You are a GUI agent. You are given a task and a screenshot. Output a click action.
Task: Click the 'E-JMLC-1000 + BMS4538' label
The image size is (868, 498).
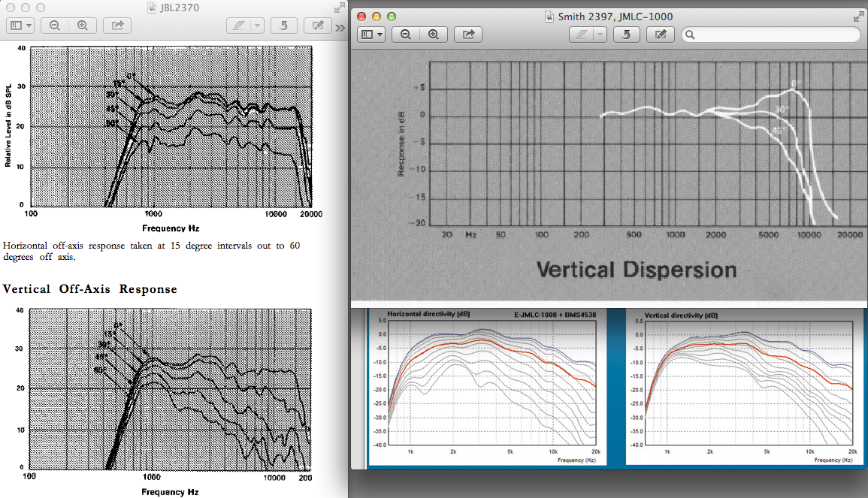pyautogui.click(x=555, y=315)
